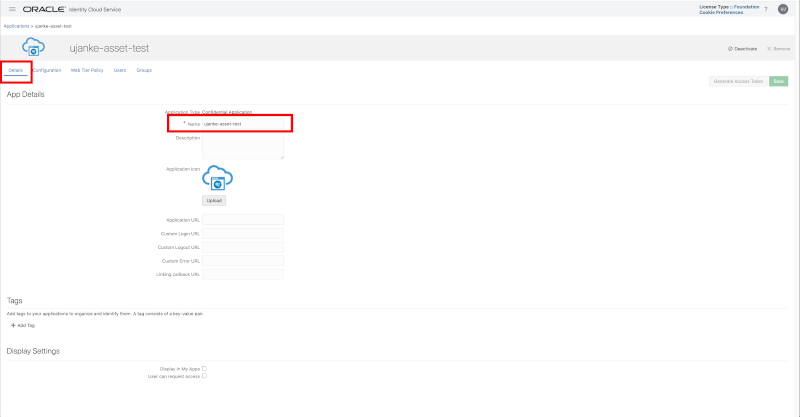800x417 pixels.
Task: Click the green Save button
Action: click(x=779, y=81)
